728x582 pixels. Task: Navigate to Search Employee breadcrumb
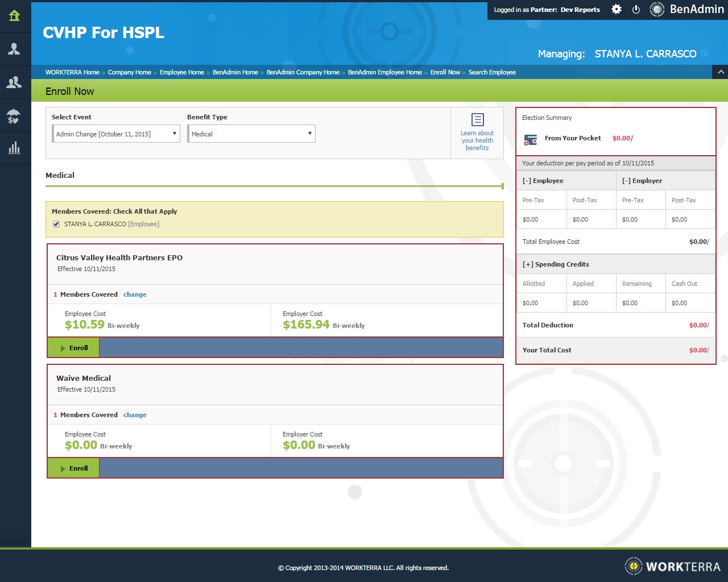click(x=492, y=72)
